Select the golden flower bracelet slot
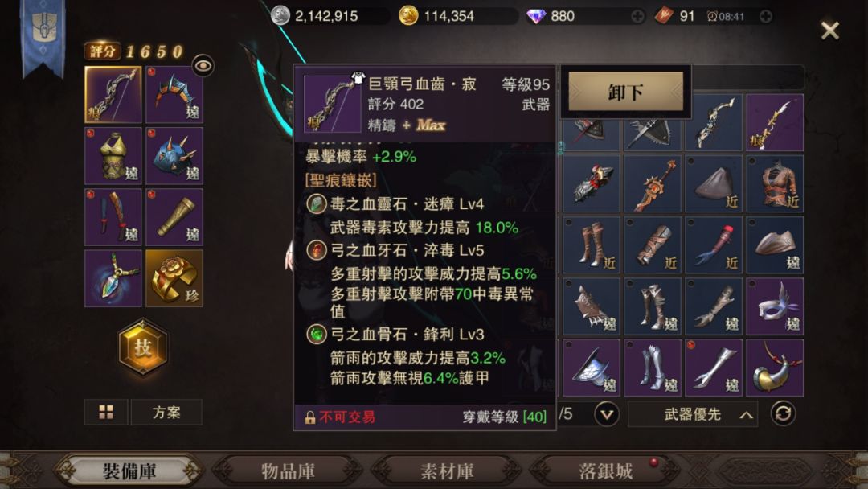The width and height of the screenshot is (868, 489). pyautogui.click(x=174, y=278)
